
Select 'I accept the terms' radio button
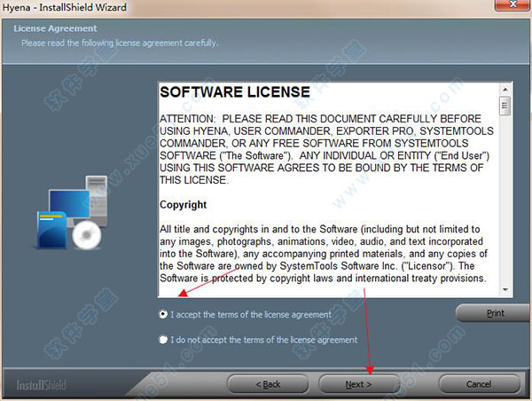pyautogui.click(x=163, y=314)
